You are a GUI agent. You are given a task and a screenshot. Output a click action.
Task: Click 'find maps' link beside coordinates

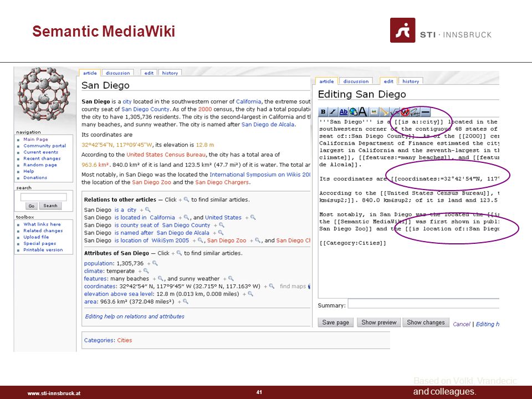[x=293, y=287]
